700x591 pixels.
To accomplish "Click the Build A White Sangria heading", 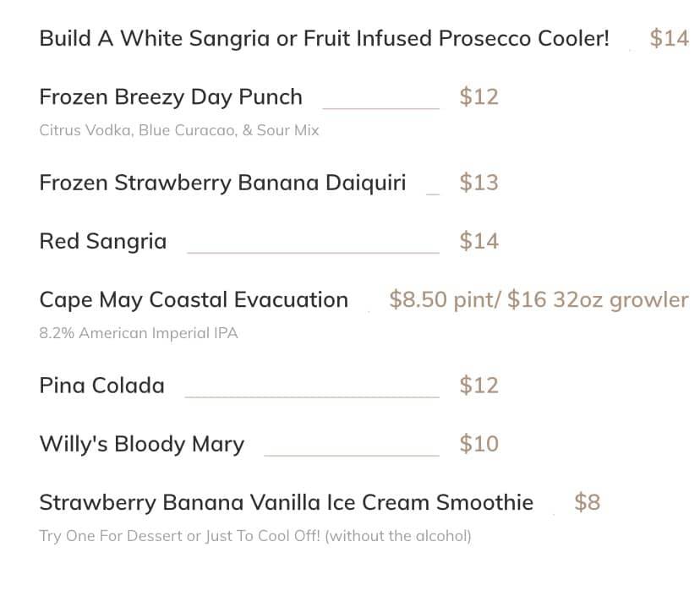I will (x=324, y=39).
